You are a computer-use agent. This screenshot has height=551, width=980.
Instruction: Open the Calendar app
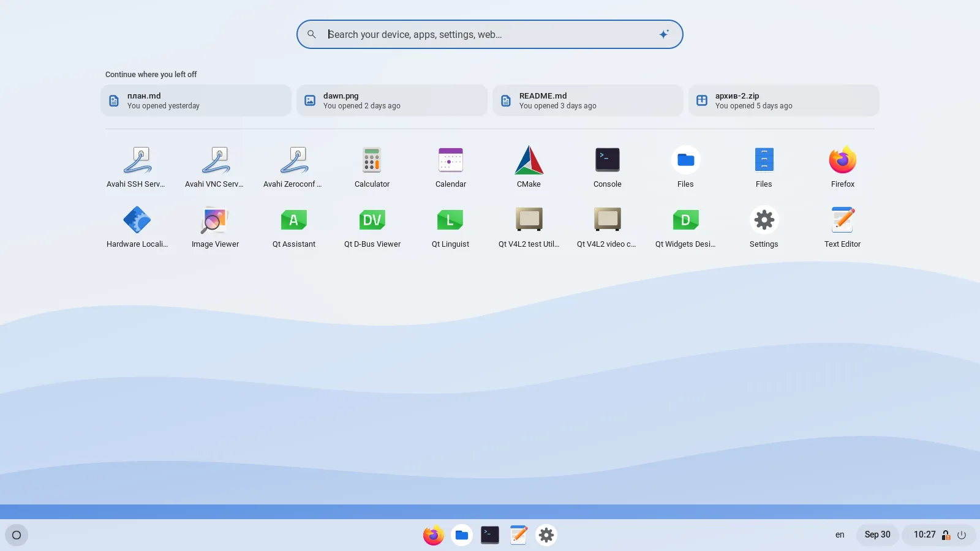point(451,167)
